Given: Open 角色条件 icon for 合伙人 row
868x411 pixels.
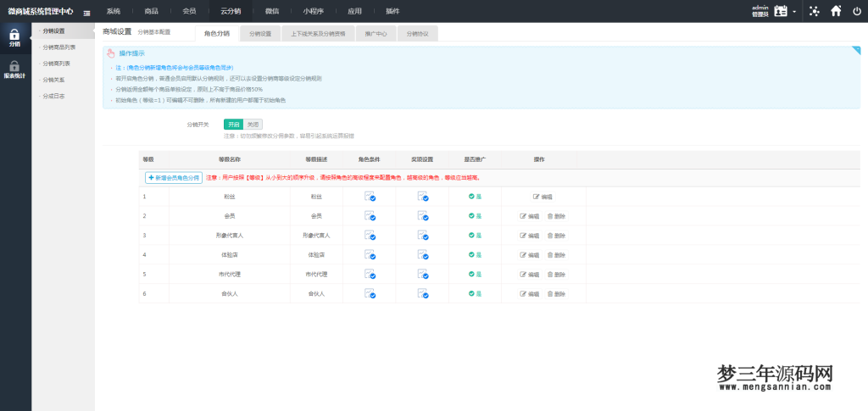Looking at the screenshot, I should tap(370, 293).
